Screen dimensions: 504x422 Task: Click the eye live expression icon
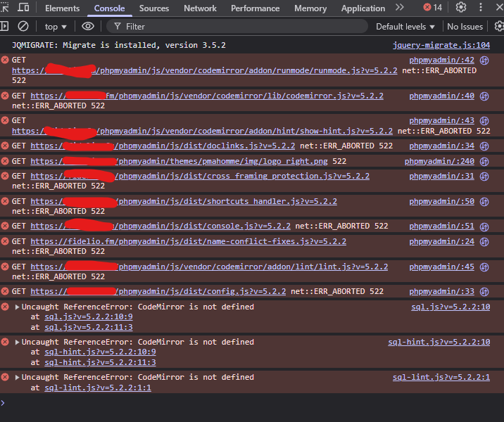[x=88, y=26]
